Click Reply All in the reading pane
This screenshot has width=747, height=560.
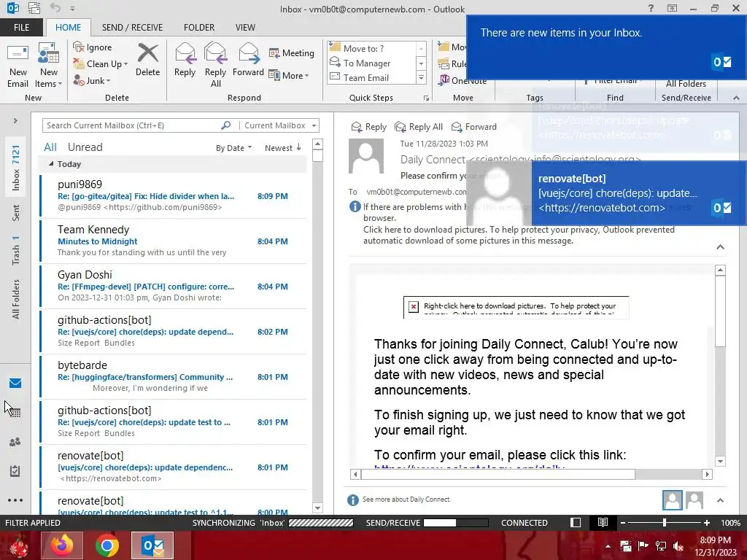coord(419,127)
